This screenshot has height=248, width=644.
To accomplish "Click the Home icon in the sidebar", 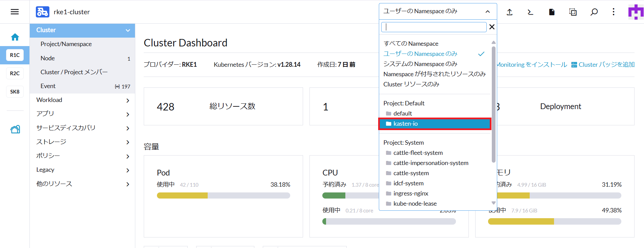I will click(x=15, y=37).
